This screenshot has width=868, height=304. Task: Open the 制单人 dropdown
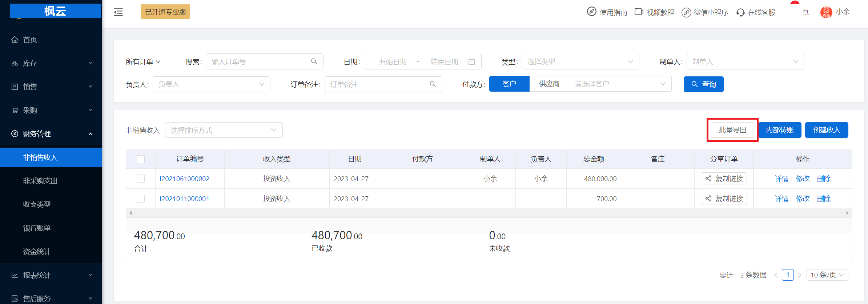point(745,62)
